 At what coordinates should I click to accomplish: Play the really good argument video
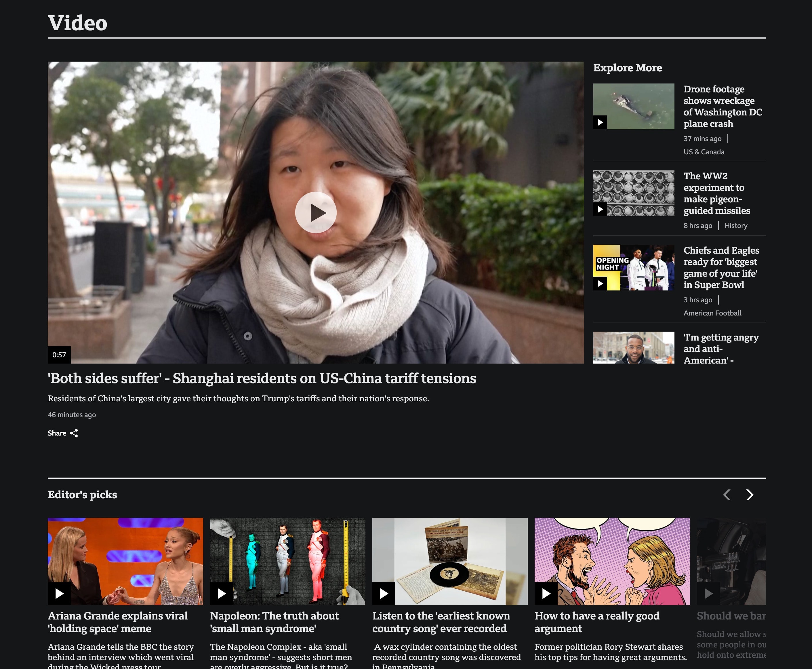(x=546, y=594)
